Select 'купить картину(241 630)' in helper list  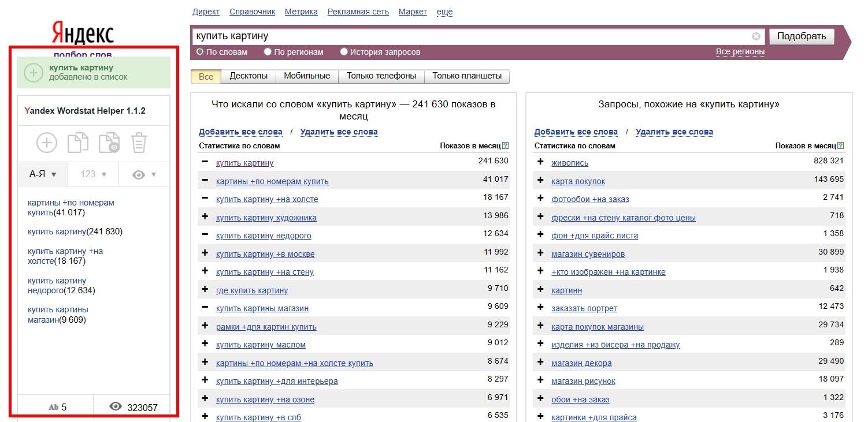(x=75, y=231)
